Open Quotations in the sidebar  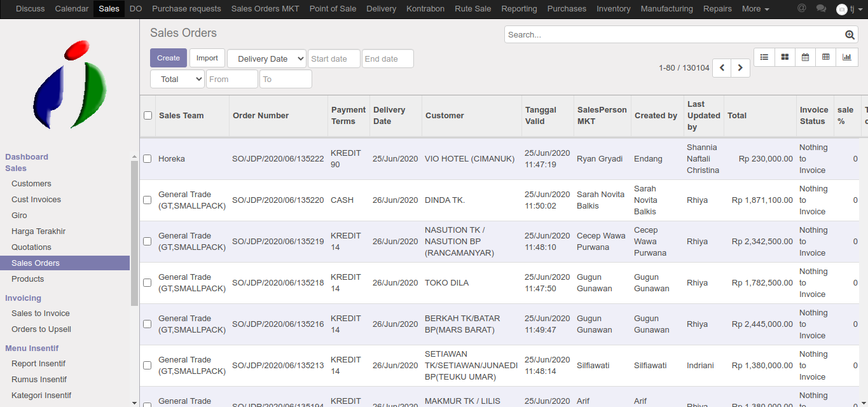point(31,247)
